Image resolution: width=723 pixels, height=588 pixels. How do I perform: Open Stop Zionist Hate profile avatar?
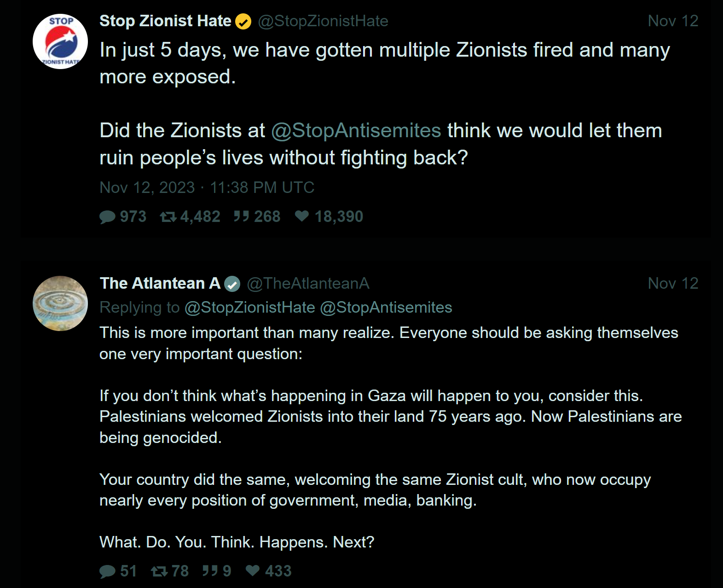60,41
